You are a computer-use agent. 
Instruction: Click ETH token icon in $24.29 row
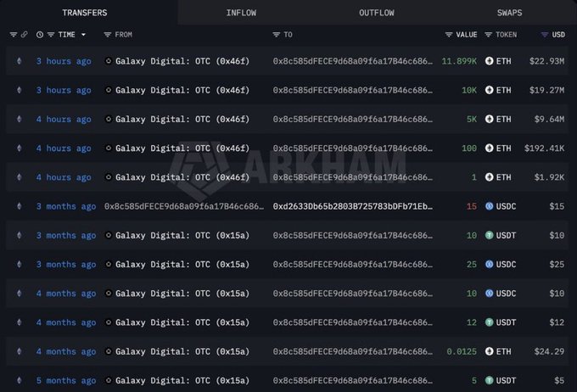click(x=489, y=351)
